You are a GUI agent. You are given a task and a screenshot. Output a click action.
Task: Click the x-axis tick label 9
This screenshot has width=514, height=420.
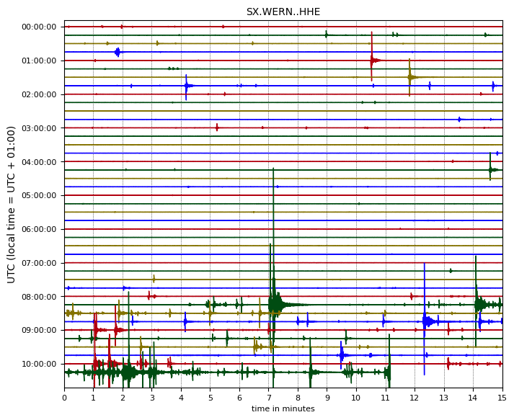coord(327,398)
